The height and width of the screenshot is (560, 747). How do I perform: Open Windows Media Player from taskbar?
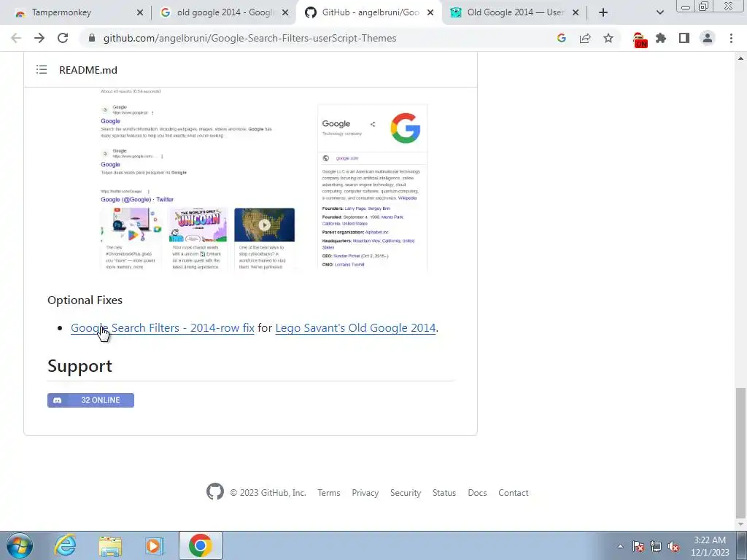click(x=153, y=546)
